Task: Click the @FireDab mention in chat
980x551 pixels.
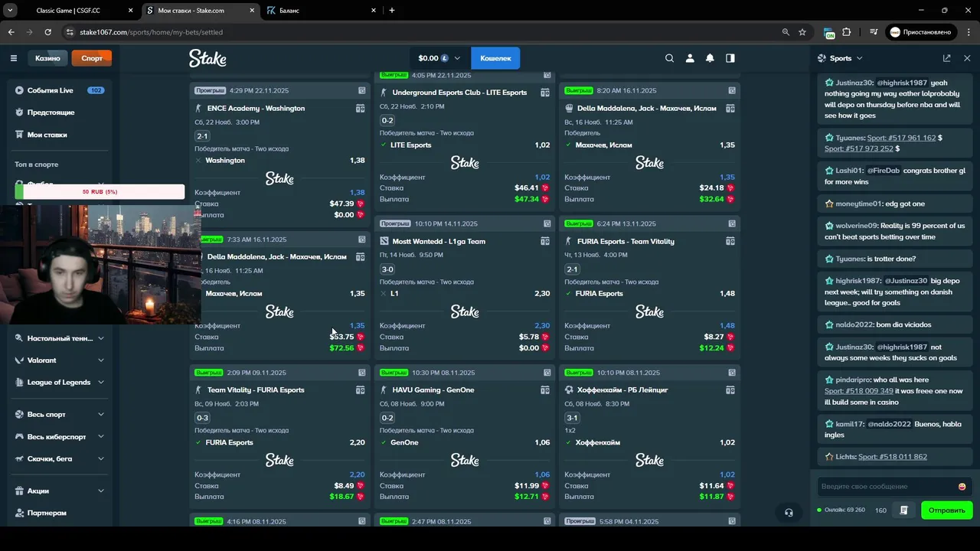Action: click(x=884, y=171)
